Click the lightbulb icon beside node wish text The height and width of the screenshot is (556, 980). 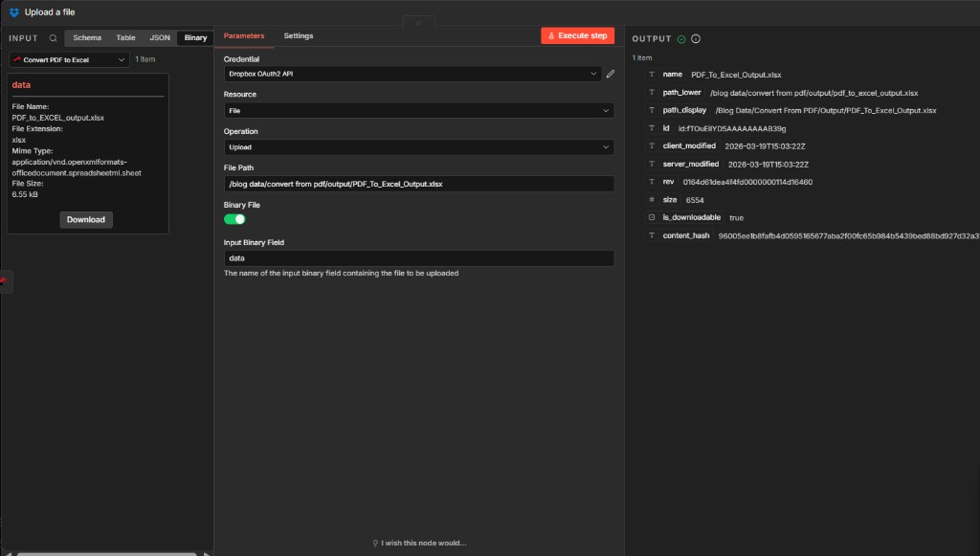coord(375,543)
